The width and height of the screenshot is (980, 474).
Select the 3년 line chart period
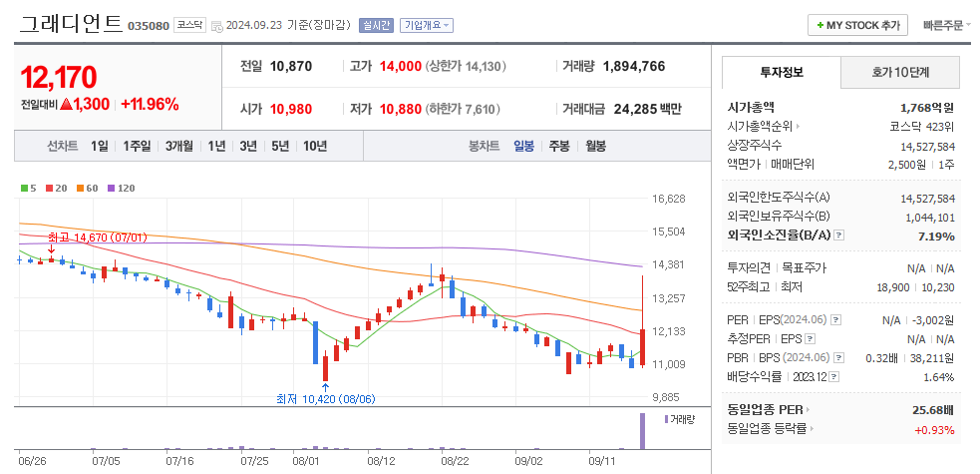(248, 147)
